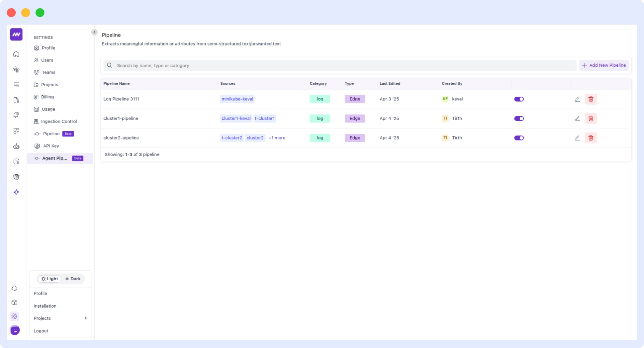This screenshot has width=644, height=348.
Task: Open the support headset icon
Action: click(14, 289)
